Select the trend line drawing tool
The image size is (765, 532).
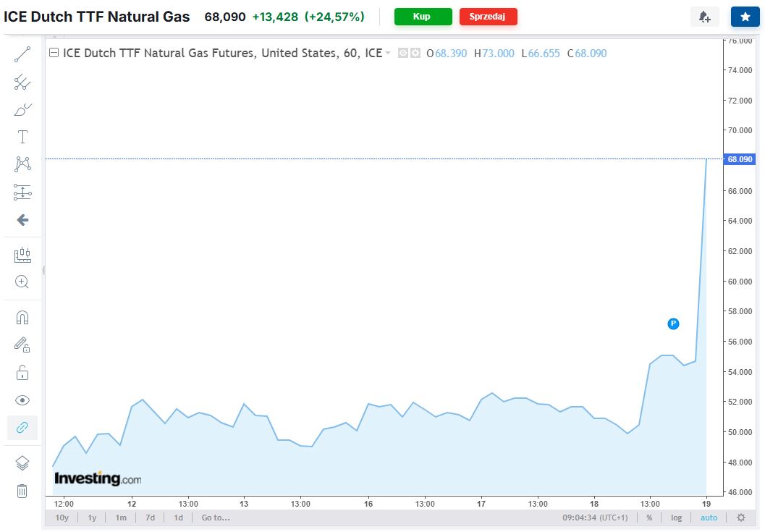22,54
